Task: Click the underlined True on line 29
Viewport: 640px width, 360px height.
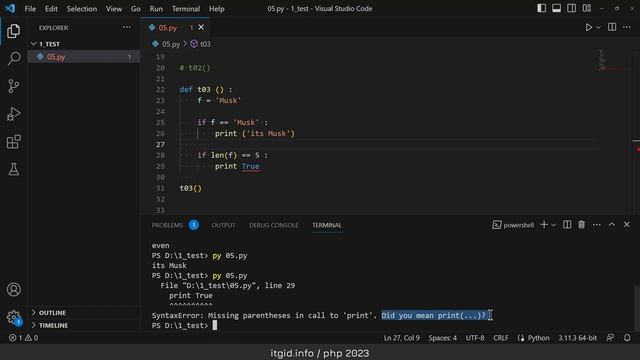Action: pyautogui.click(x=250, y=167)
